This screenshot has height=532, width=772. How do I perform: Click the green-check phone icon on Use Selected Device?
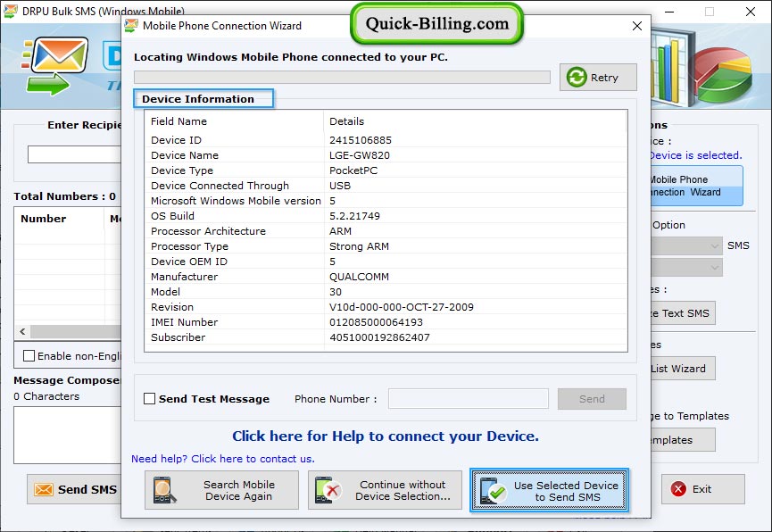point(493,491)
